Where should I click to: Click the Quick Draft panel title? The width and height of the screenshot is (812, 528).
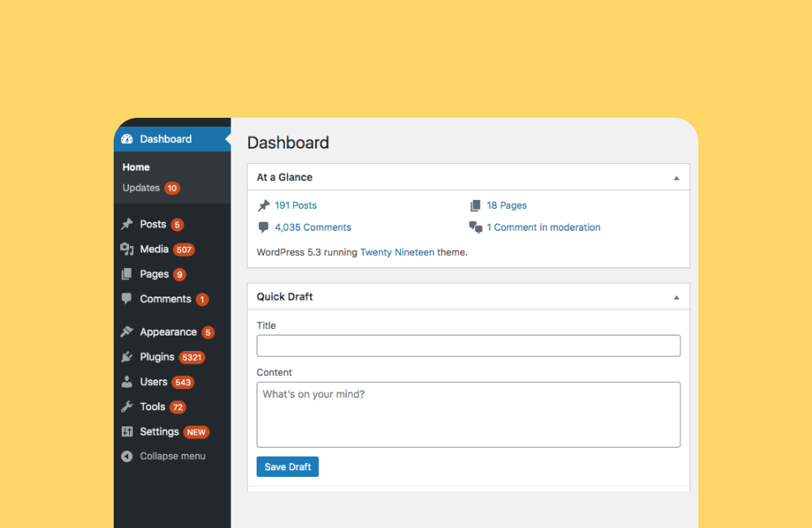pyautogui.click(x=285, y=297)
